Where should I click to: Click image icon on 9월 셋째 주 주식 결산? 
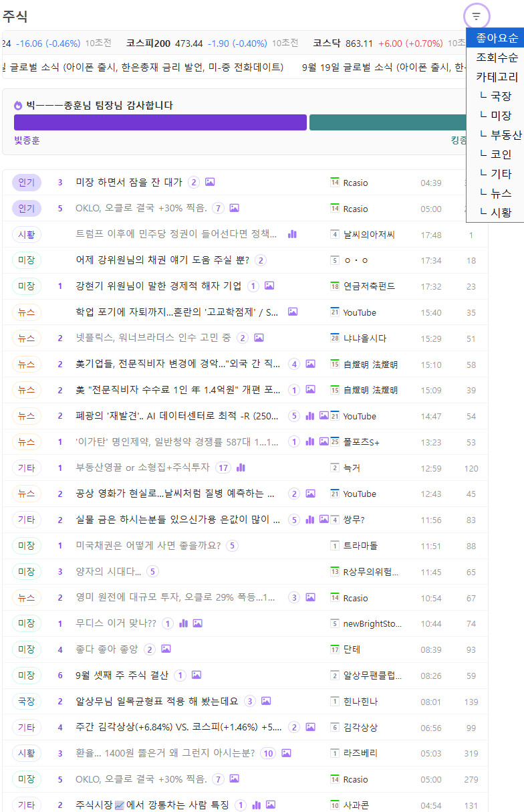pos(196,675)
